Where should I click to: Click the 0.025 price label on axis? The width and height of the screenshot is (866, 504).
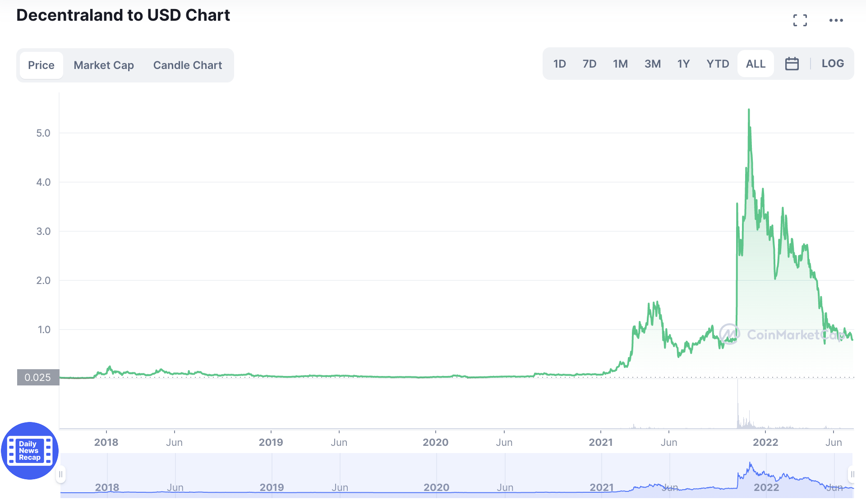point(38,377)
